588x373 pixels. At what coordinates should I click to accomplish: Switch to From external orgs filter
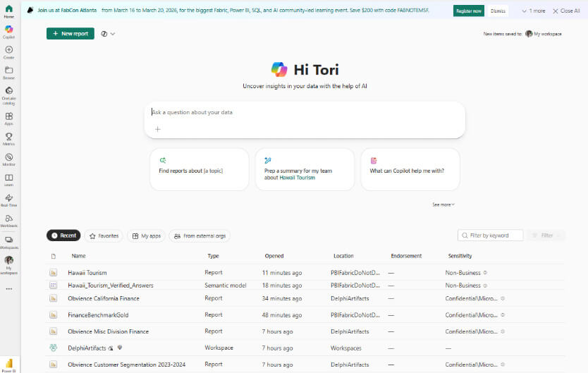point(199,236)
